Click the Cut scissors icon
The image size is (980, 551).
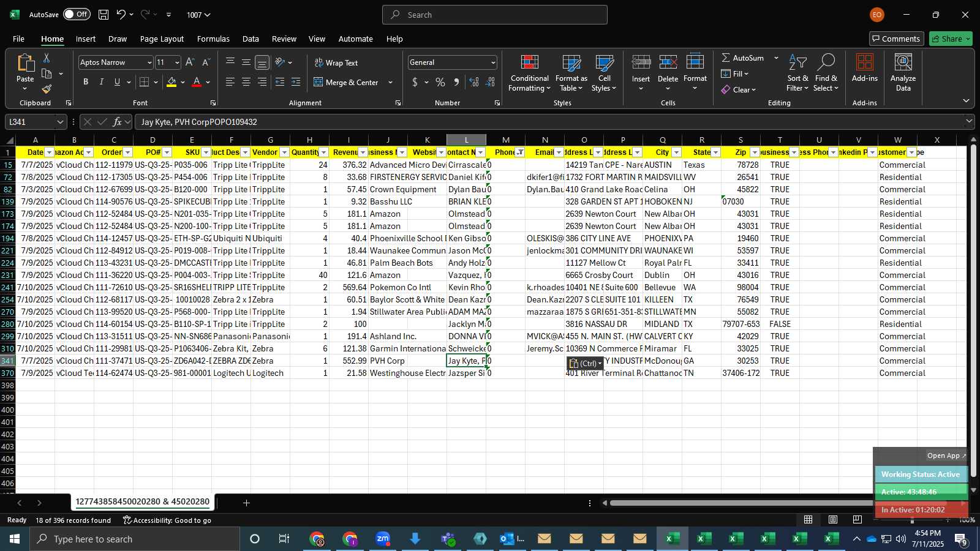(x=47, y=58)
